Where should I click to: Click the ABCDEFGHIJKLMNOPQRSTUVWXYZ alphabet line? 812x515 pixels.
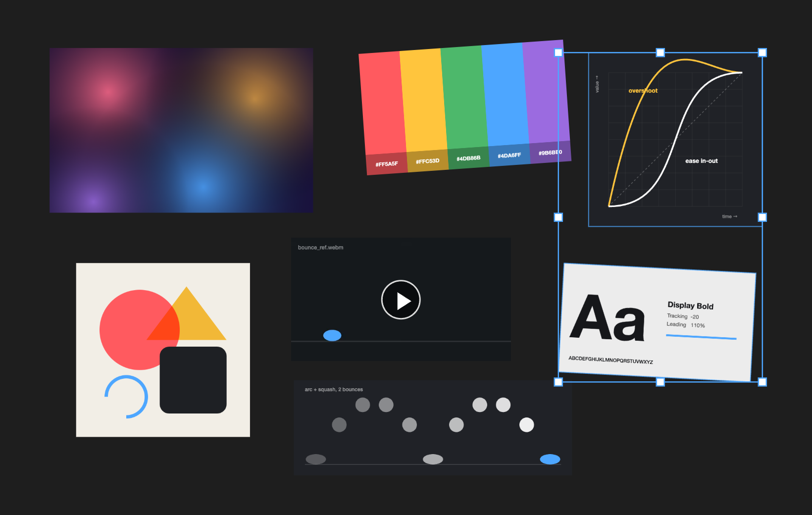(x=610, y=360)
